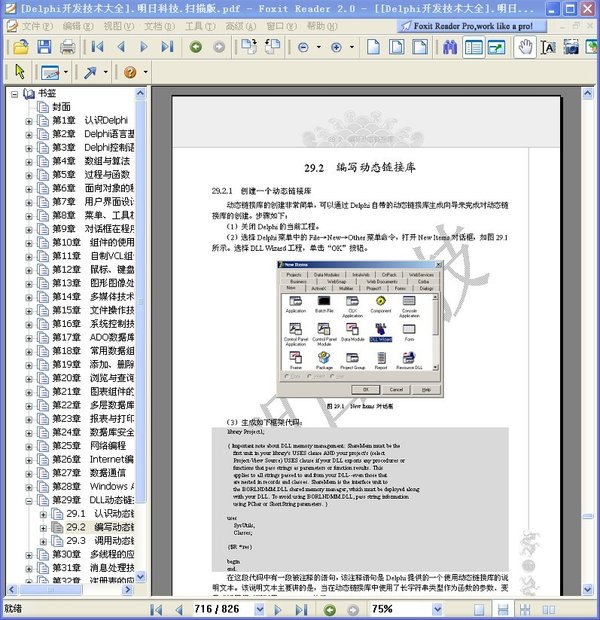Select the Hand tool
This screenshot has width=600, height=620.
coord(525,47)
